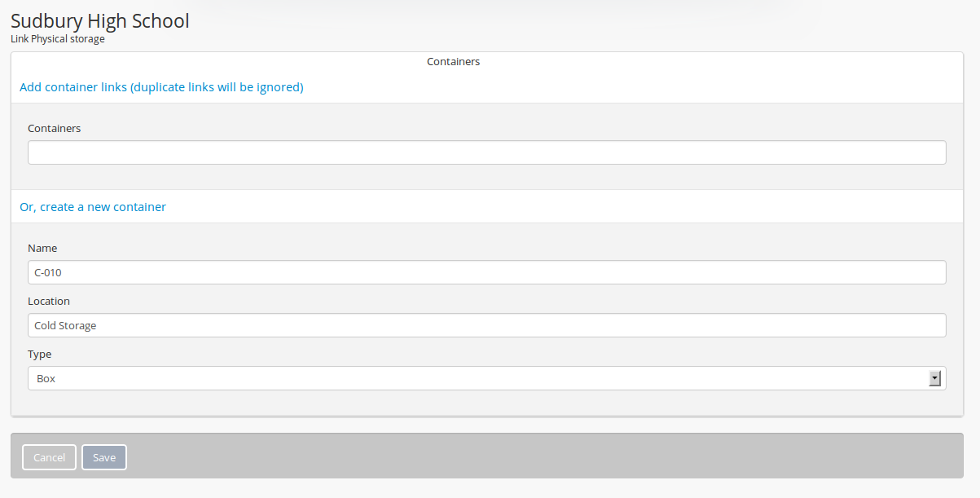Click the 'Cold Storage' text in Location
The height and width of the screenshot is (498, 980).
65,325
